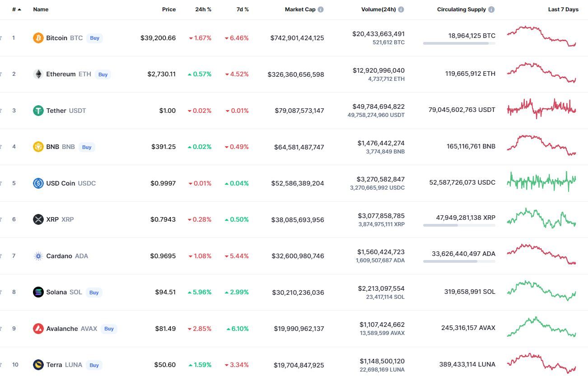
Task: Open Terra 7-day price chart
Action: point(541,363)
